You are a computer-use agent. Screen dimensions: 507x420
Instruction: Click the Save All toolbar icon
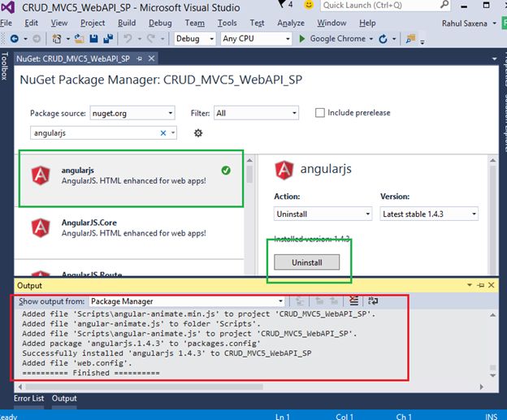pos(108,39)
